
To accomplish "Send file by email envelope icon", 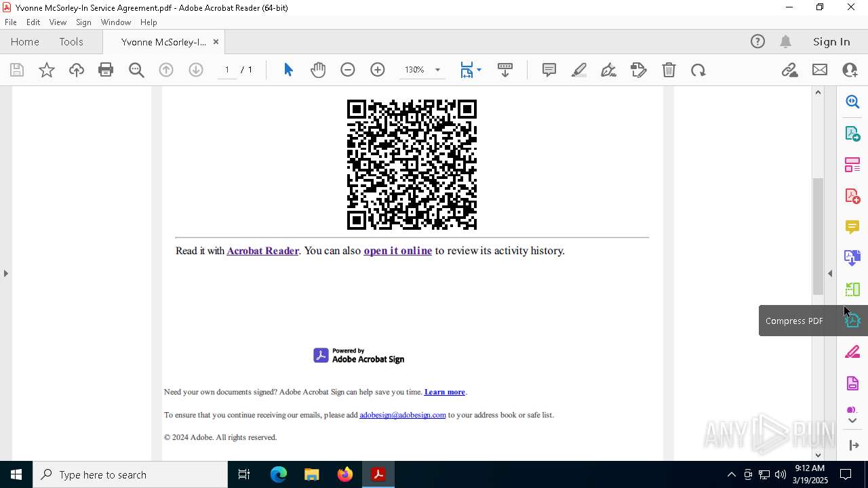I will [x=820, y=70].
